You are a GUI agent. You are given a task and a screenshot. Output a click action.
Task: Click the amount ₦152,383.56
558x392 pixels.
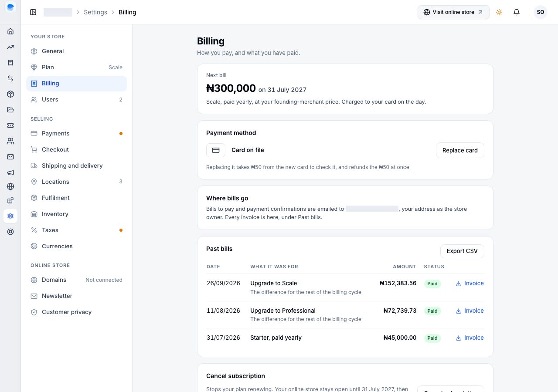point(398,283)
